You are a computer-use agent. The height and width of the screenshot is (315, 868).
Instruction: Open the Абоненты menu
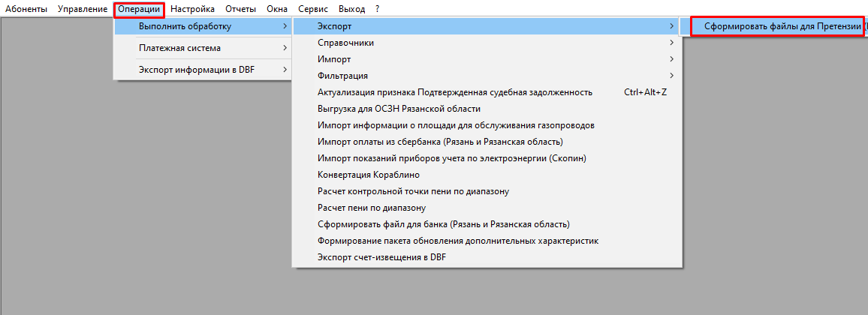click(x=26, y=9)
